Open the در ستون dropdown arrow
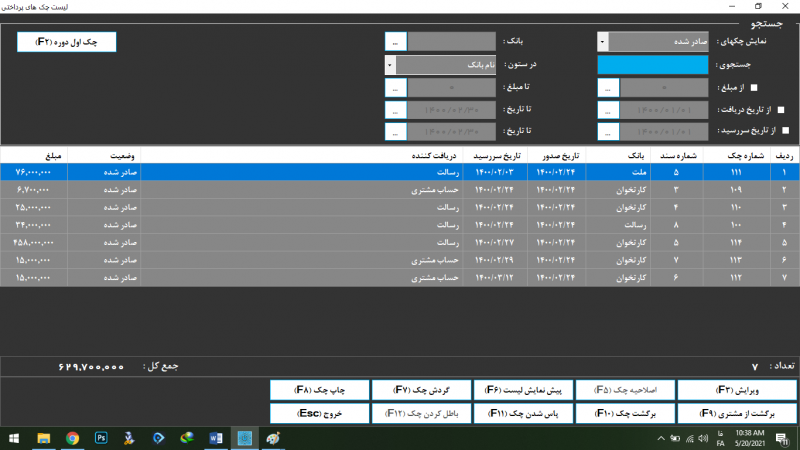Screen dimensions: 800x450 click(x=390, y=65)
